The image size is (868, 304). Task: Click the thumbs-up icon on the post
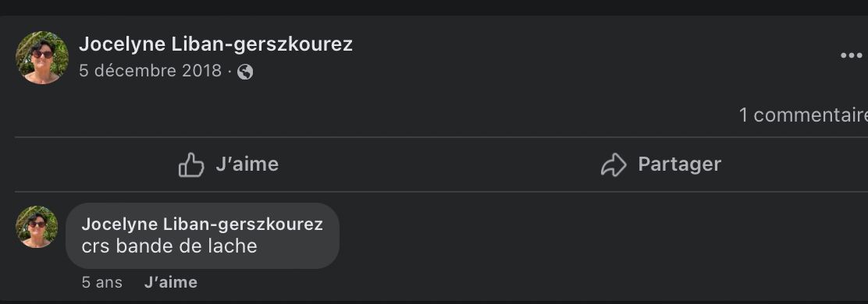[x=191, y=164]
